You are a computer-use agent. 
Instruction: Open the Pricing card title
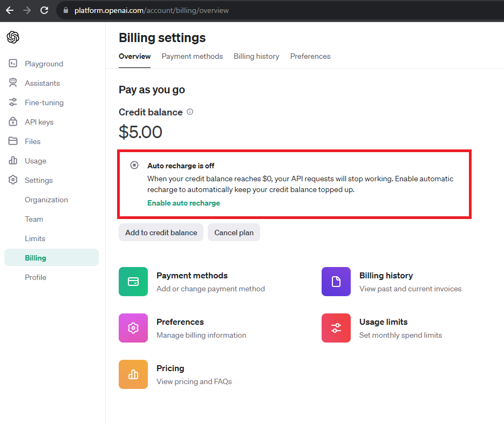171,368
